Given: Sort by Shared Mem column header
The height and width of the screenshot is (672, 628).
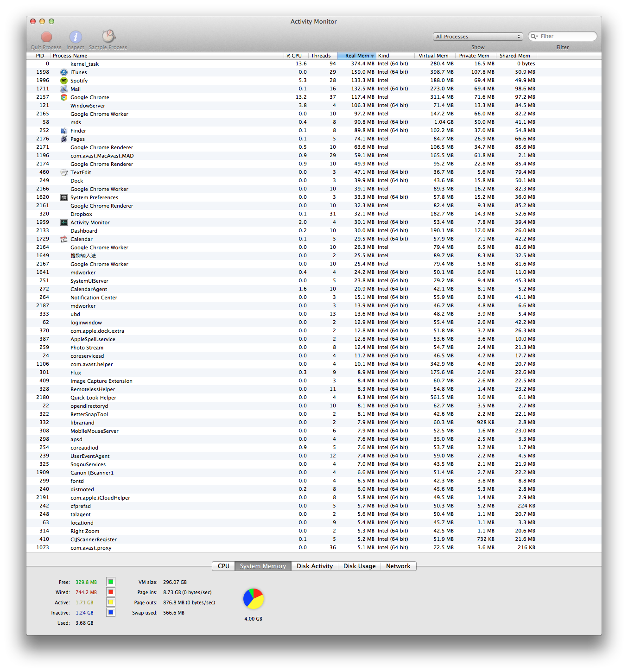Looking at the screenshot, I should pos(516,56).
